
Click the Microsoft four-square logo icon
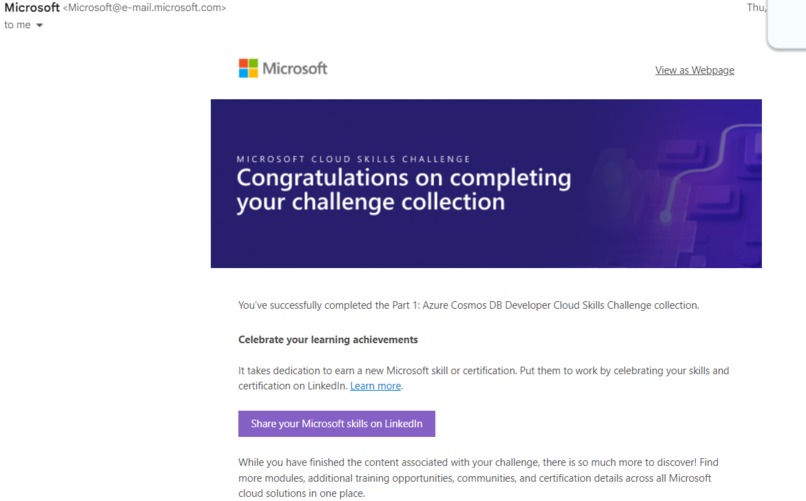(248, 68)
